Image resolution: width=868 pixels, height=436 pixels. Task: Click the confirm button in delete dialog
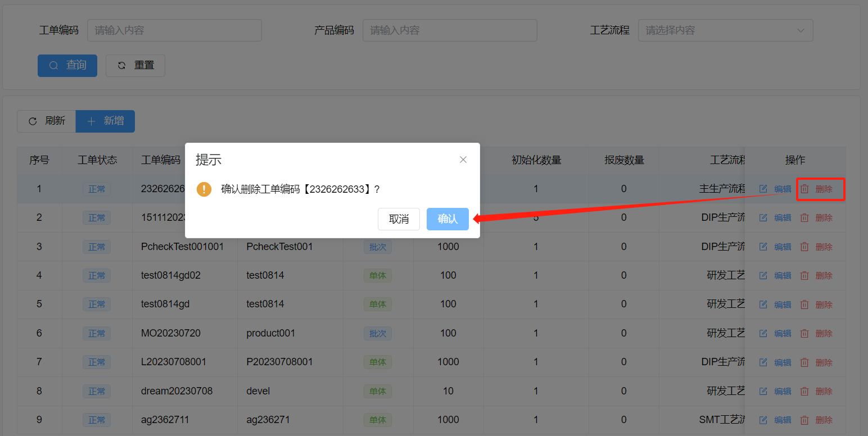coord(447,219)
